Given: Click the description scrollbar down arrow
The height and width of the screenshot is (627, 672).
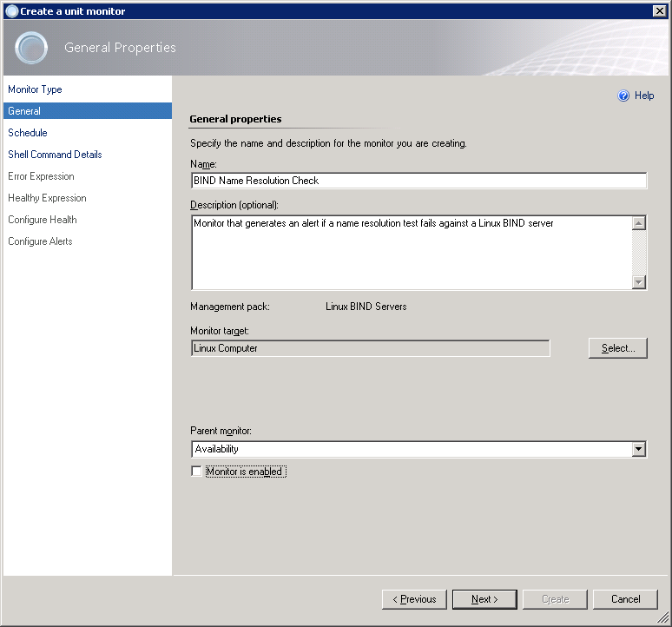Looking at the screenshot, I should pos(639,282).
